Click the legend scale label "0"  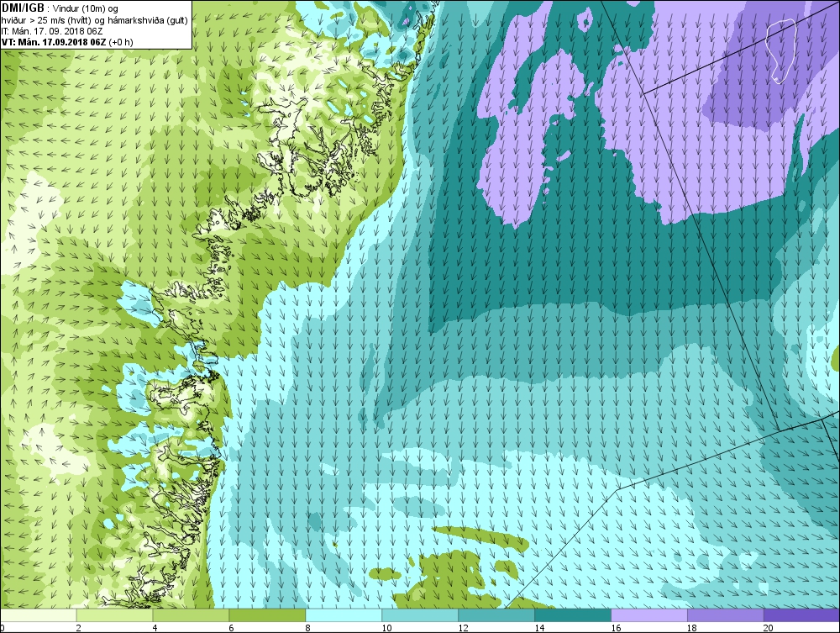coord(3,628)
